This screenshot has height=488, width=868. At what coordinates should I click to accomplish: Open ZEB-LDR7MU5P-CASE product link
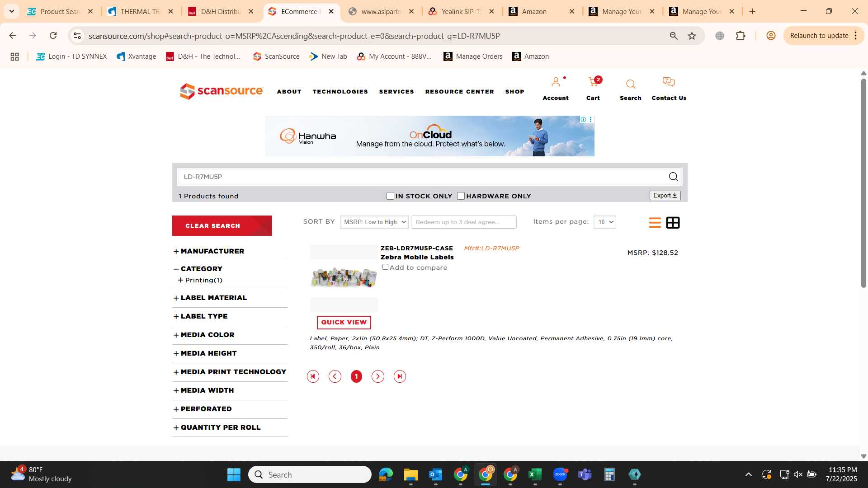tap(416, 248)
